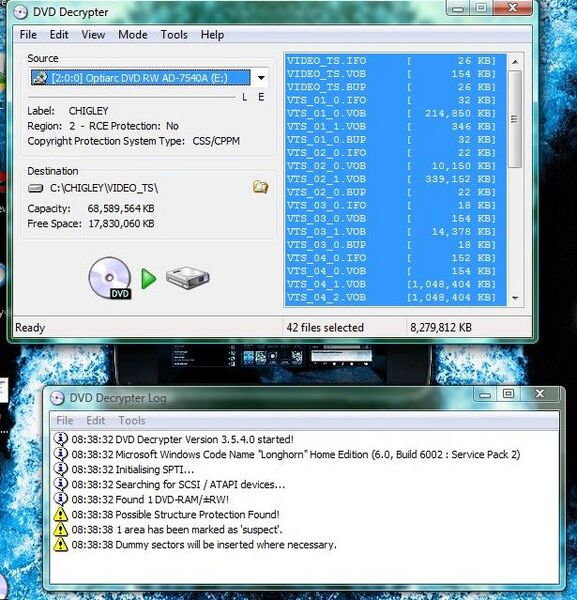Click info icon for Version 3.5.4.0 started entry
This screenshot has width=577, height=600.
60,439
